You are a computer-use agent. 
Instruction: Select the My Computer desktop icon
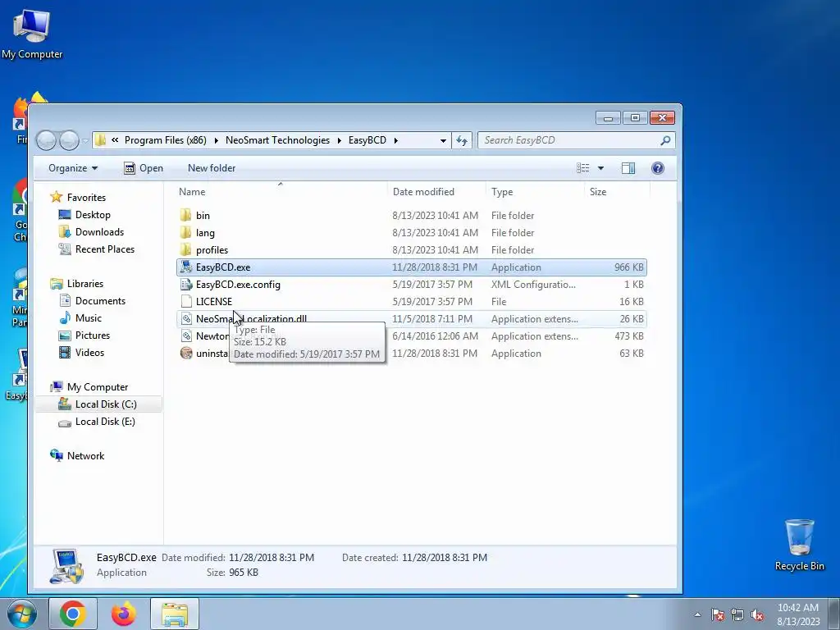pyautogui.click(x=32, y=34)
